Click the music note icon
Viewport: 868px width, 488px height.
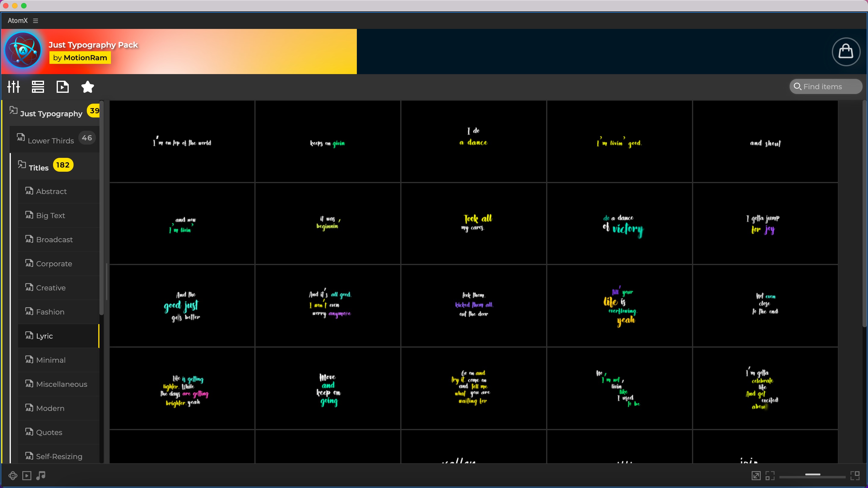pyautogui.click(x=41, y=476)
